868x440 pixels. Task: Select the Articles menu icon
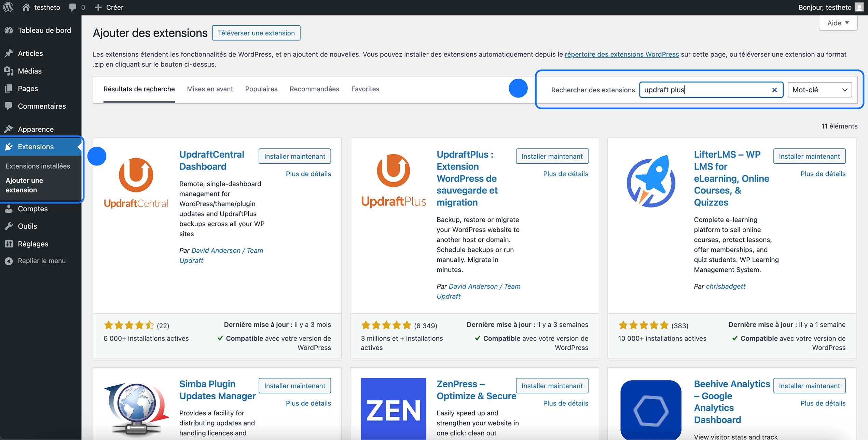(9, 53)
